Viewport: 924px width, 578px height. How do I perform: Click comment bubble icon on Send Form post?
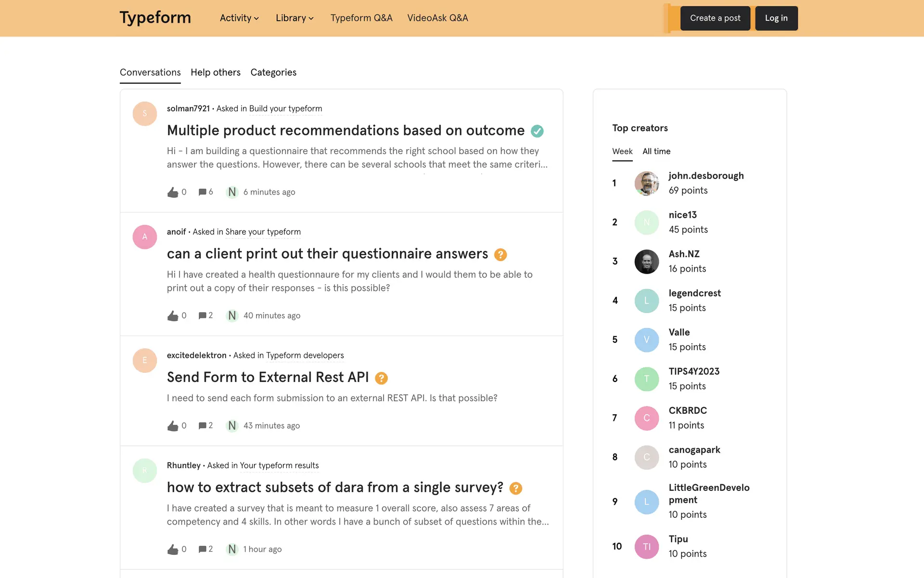coord(202,426)
